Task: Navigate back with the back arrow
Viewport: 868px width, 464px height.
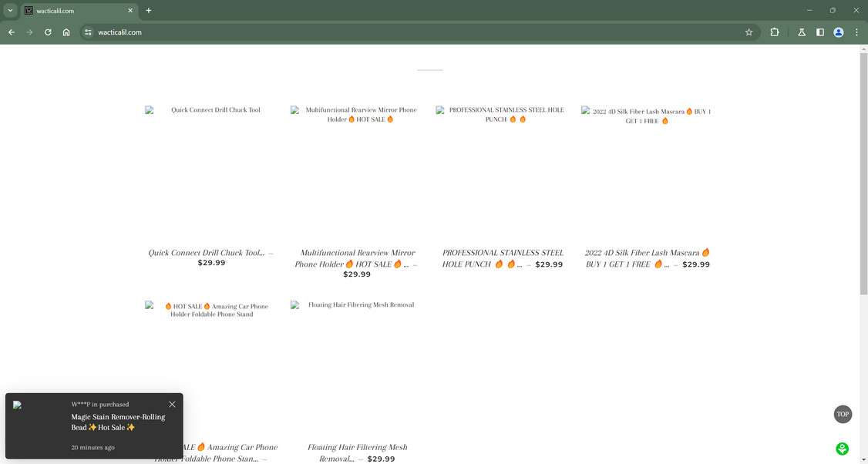Action: coord(11,32)
